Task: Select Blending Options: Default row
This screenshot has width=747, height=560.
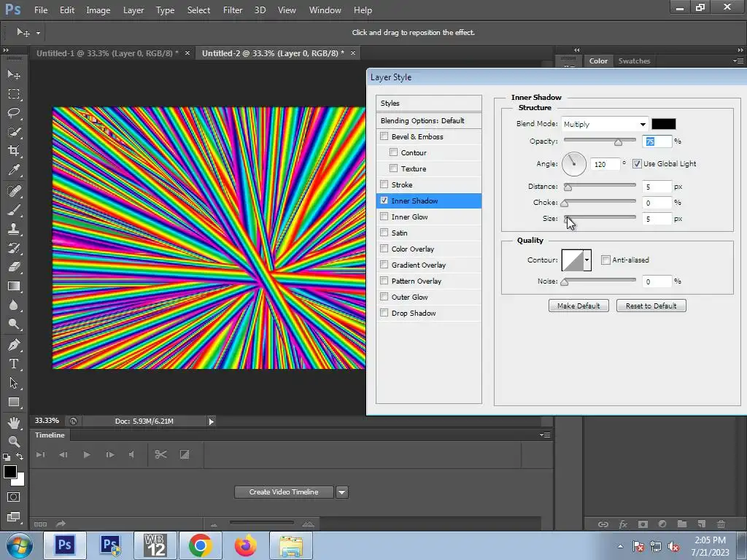Action: click(x=429, y=120)
